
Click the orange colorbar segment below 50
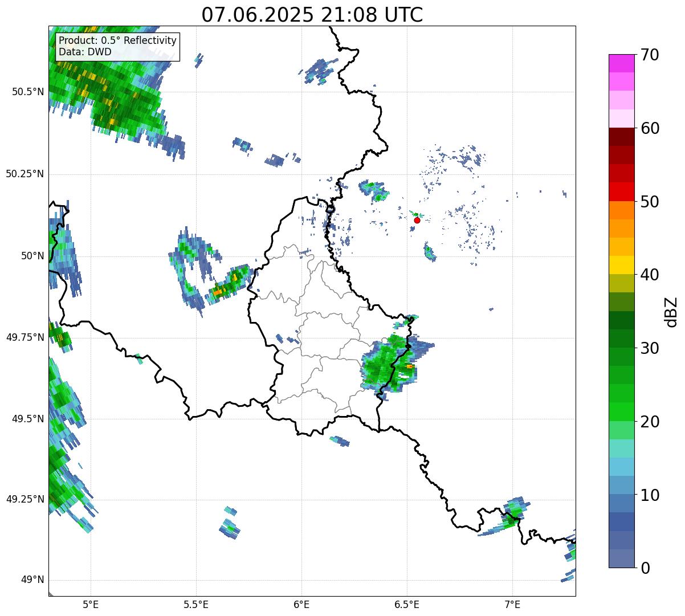(622, 210)
